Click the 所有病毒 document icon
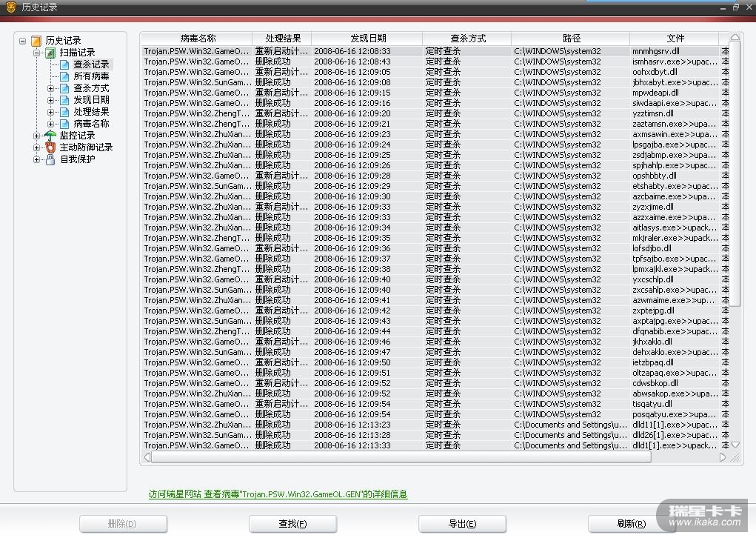 (x=64, y=76)
